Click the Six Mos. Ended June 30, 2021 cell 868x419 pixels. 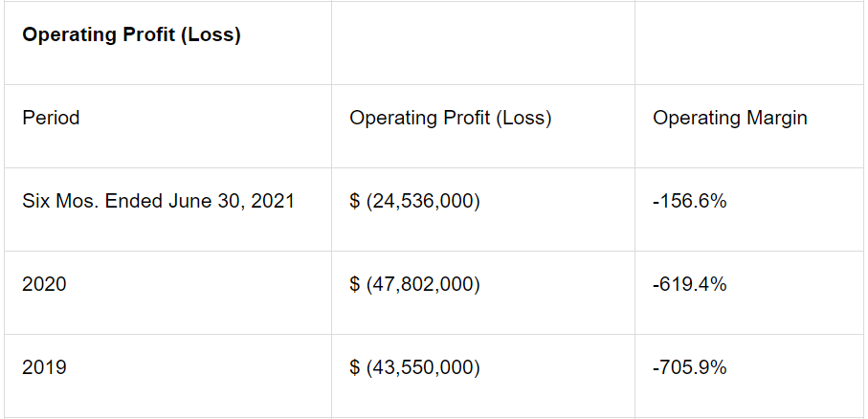[159, 201]
